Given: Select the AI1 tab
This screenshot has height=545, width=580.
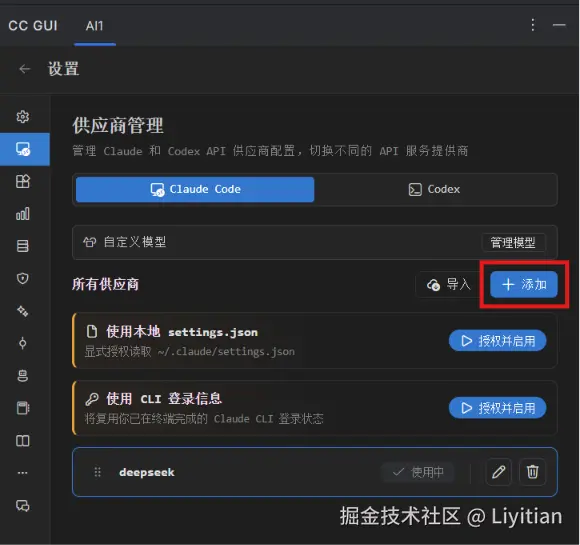Looking at the screenshot, I should [x=95, y=26].
